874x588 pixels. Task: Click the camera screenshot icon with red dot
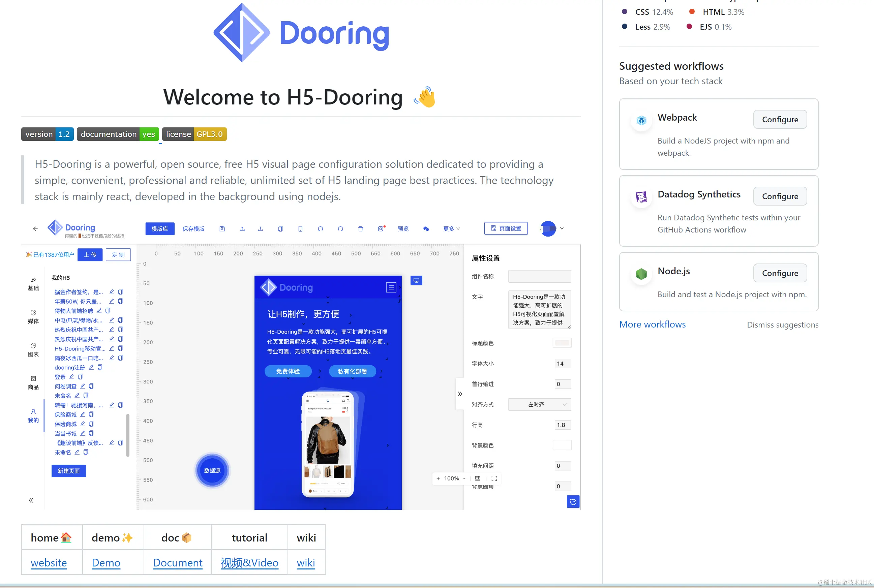tap(381, 228)
